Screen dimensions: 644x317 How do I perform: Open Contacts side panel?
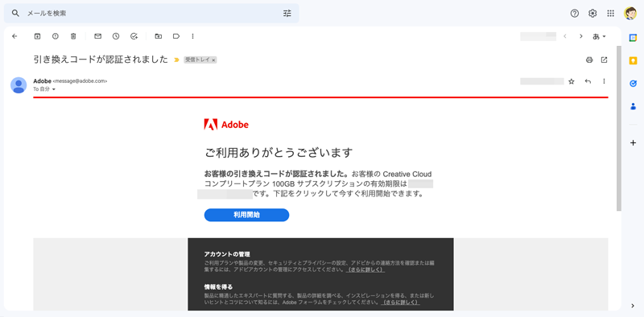tap(633, 106)
